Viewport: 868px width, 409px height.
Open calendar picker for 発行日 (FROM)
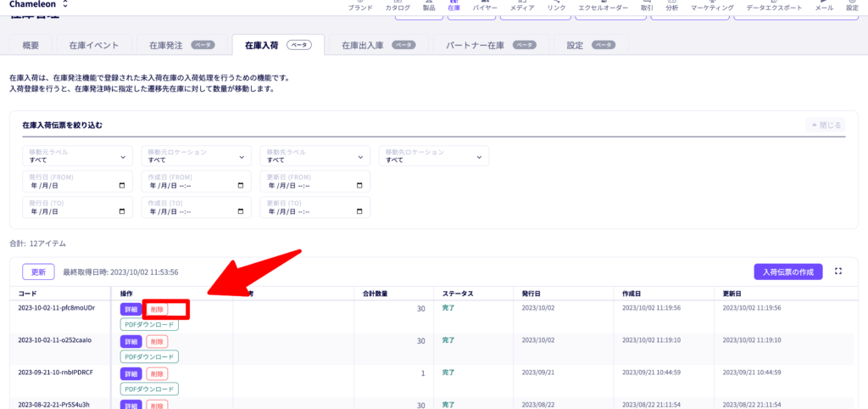122,186
